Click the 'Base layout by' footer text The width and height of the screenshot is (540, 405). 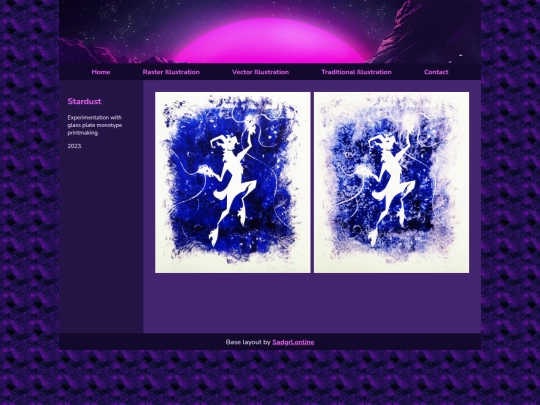pyautogui.click(x=248, y=342)
